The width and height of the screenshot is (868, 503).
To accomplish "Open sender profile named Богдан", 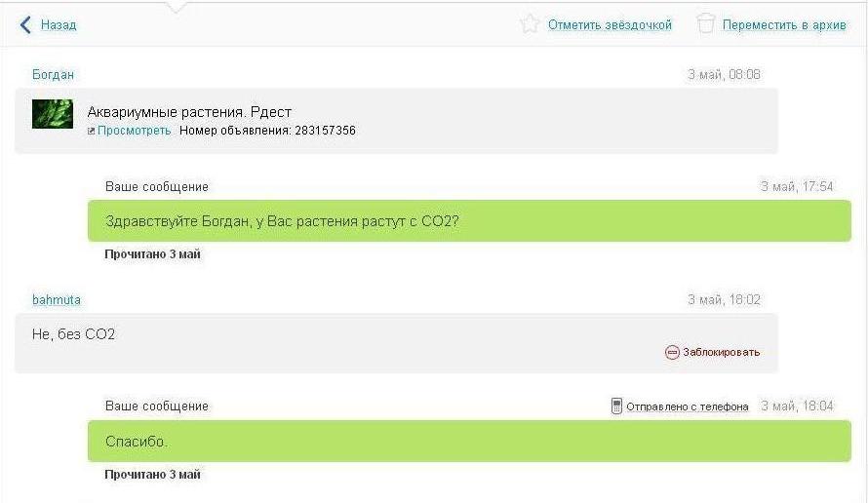I will [x=53, y=75].
